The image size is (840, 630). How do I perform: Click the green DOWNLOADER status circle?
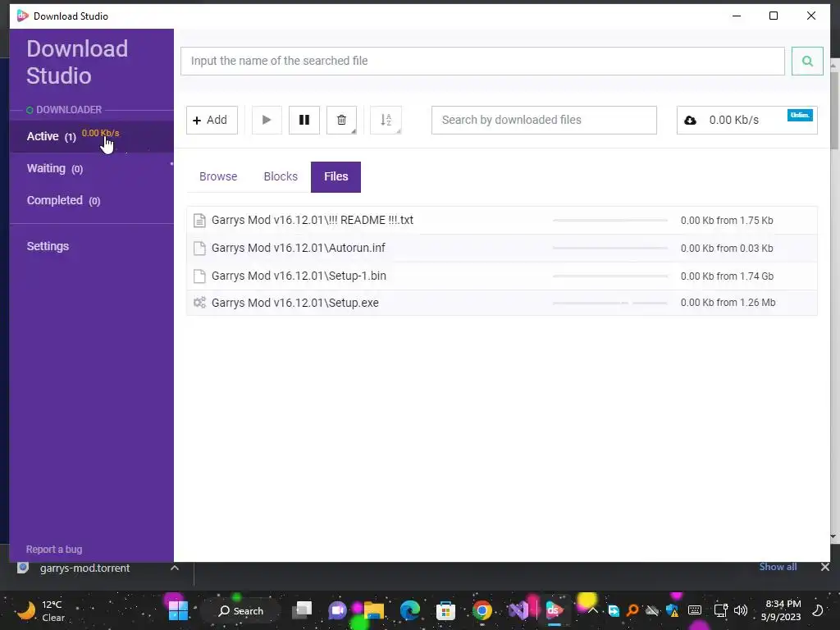click(30, 110)
